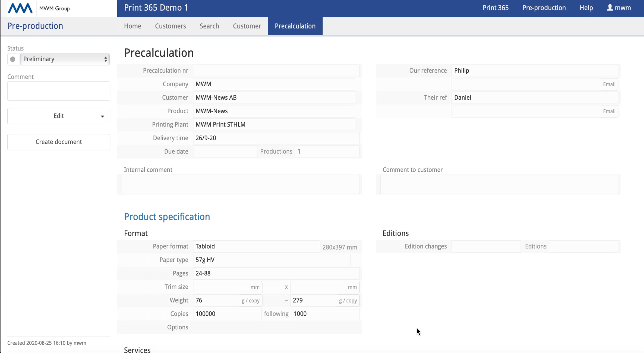The width and height of the screenshot is (644, 353).
Task: Open the Pre-production top menu
Action: click(544, 8)
